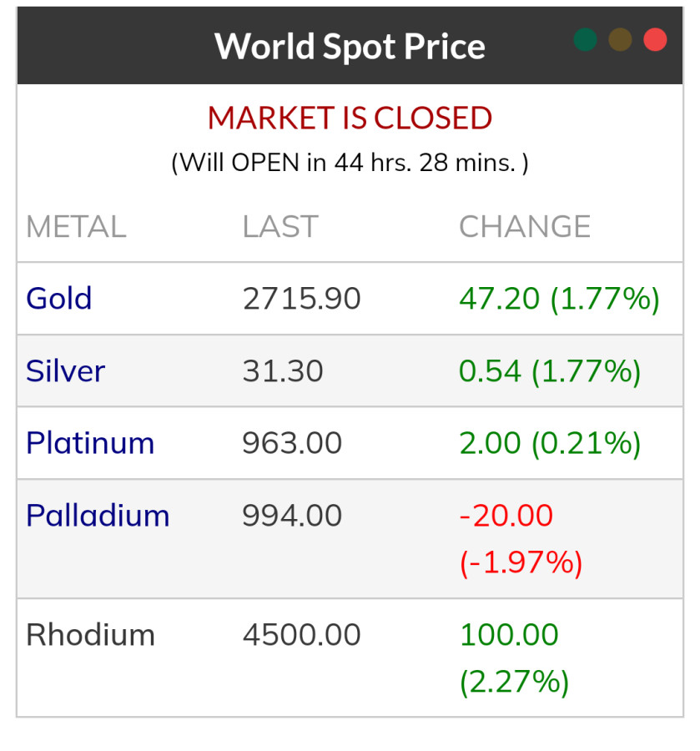This screenshot has height=751, width=700.
Task: Click the red dot in header
Action: coord(655,39)
